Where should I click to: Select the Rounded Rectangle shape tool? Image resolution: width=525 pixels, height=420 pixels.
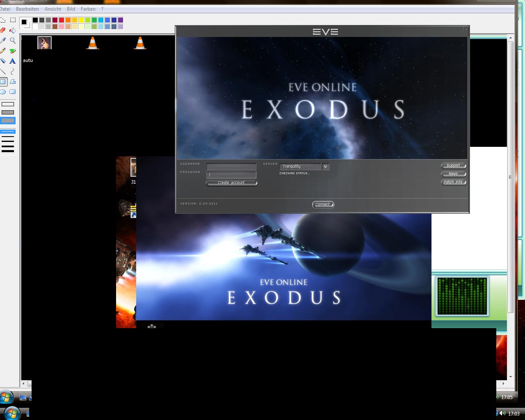[13, 91]
